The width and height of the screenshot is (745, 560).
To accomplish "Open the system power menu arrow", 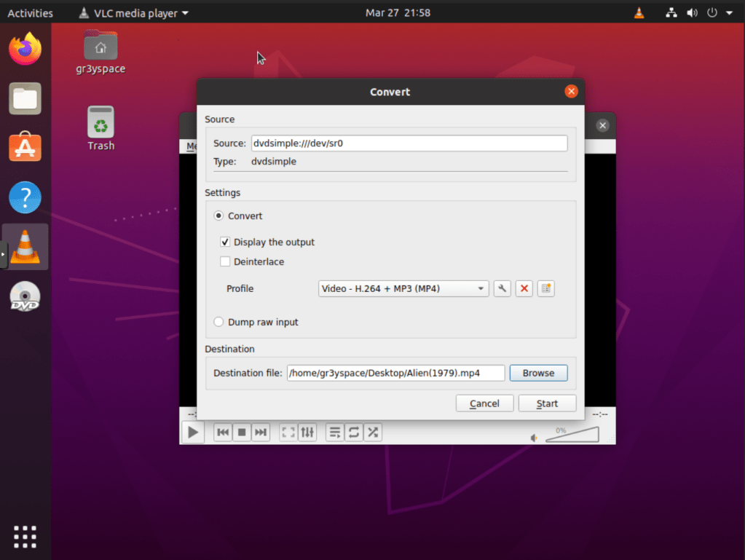I will pyautogui.click(x=730, y=13).
